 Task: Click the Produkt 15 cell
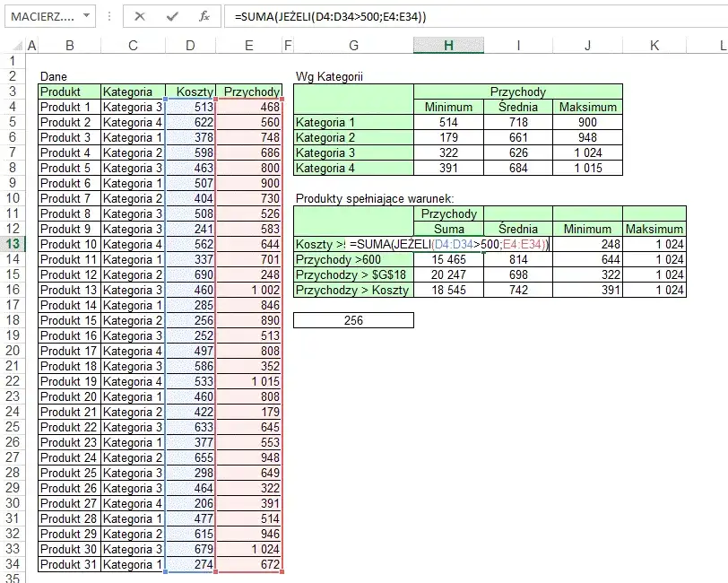(x=69, y=320)
